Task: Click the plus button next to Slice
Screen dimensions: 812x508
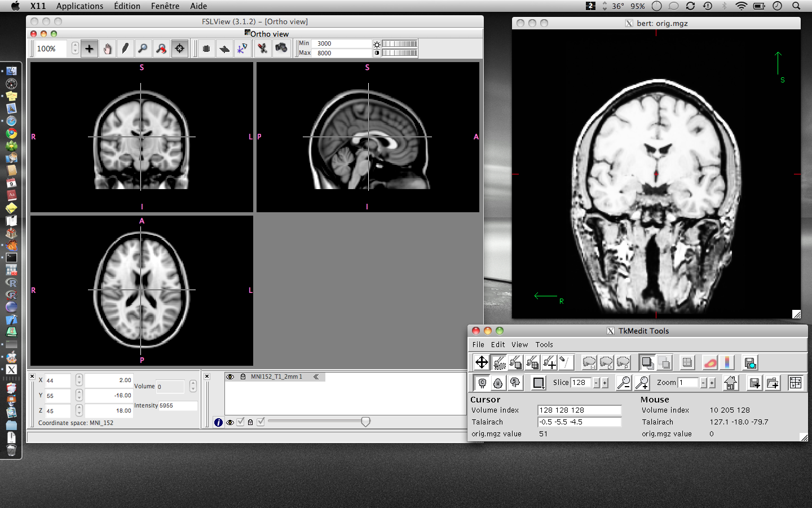Action: click(x=605, y=383)
